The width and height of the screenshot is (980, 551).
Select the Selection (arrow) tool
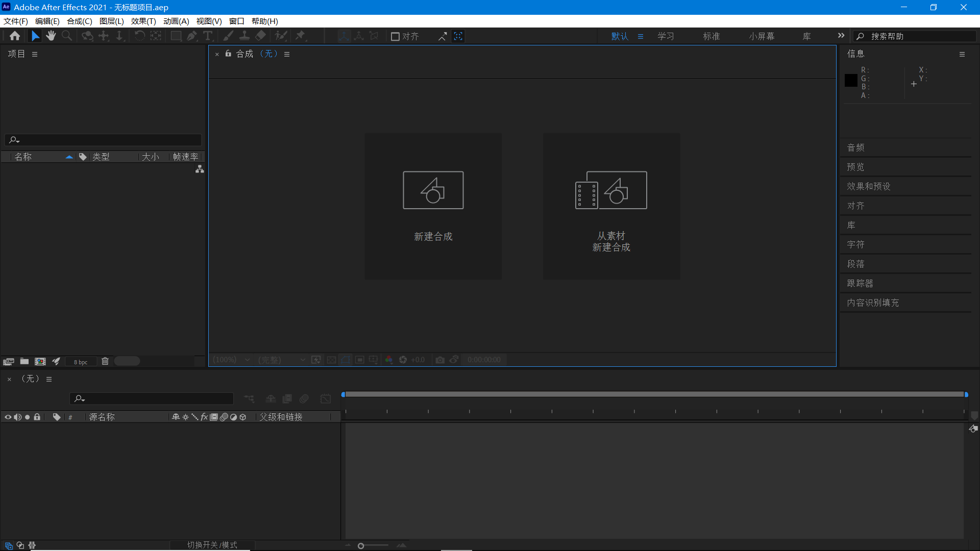[x=35, y=36]
